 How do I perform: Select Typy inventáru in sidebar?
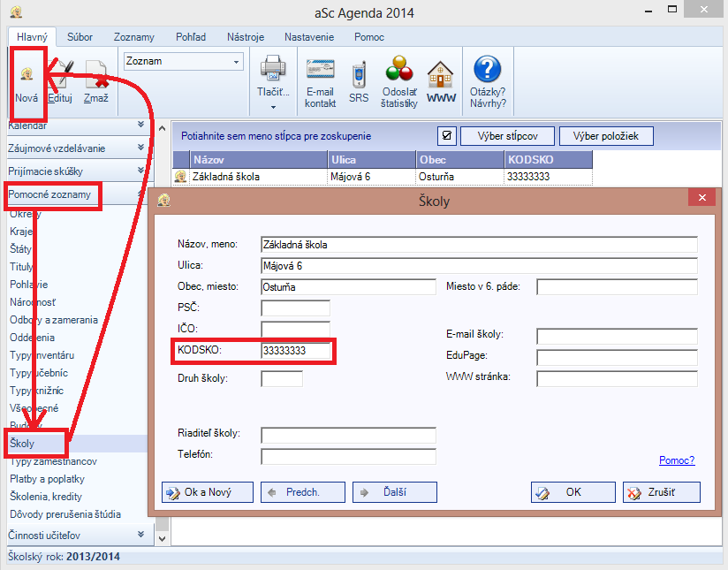42,355
